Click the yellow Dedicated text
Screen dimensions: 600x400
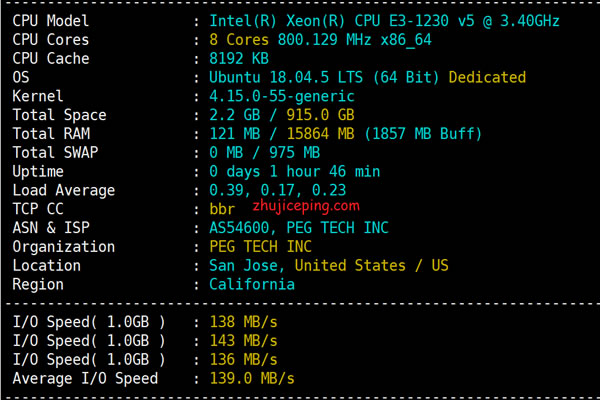pos(487,78)
